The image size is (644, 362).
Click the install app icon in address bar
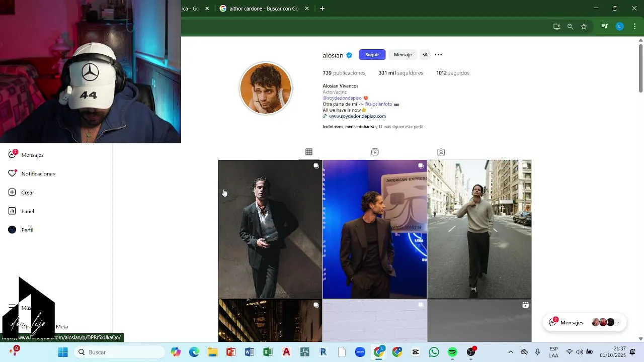tap(556, 27)
